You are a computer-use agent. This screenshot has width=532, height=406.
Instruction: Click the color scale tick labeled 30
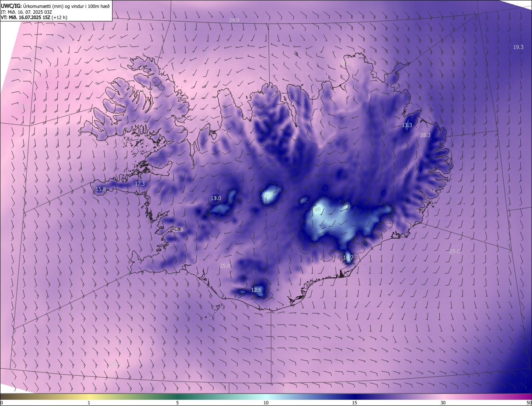click(x=443, y=403)
